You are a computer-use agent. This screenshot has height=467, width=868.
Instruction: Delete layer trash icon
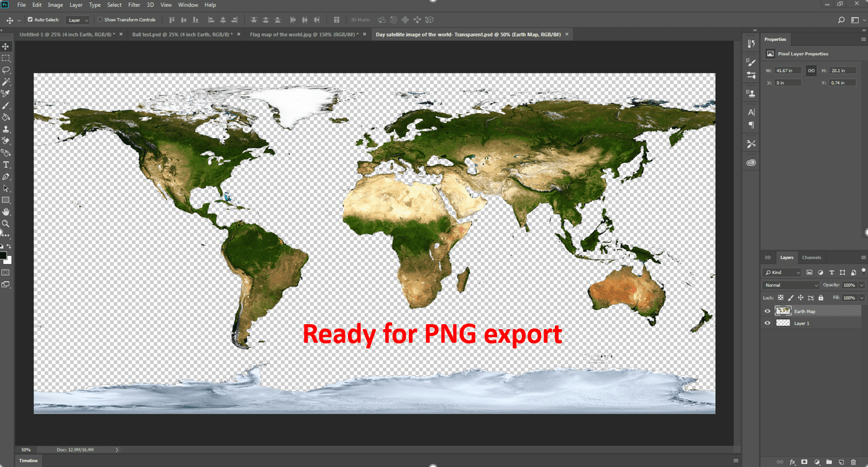point(853,462)
